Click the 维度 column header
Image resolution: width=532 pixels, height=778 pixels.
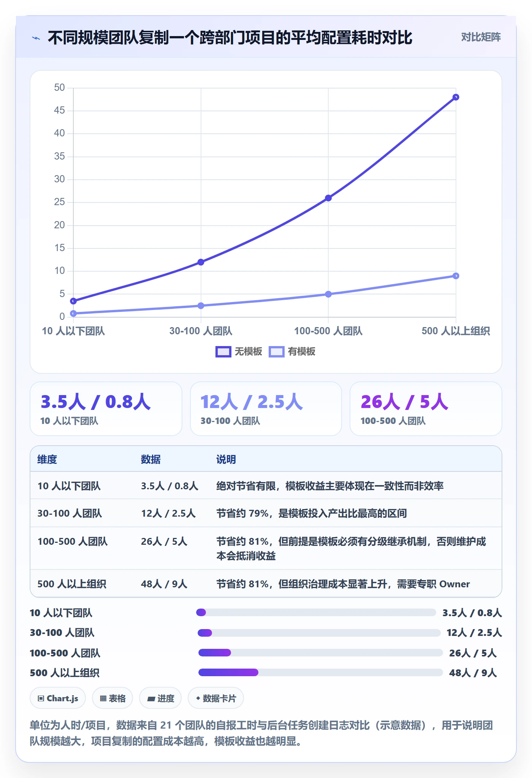pyautogui.click(x=47, y=459)
